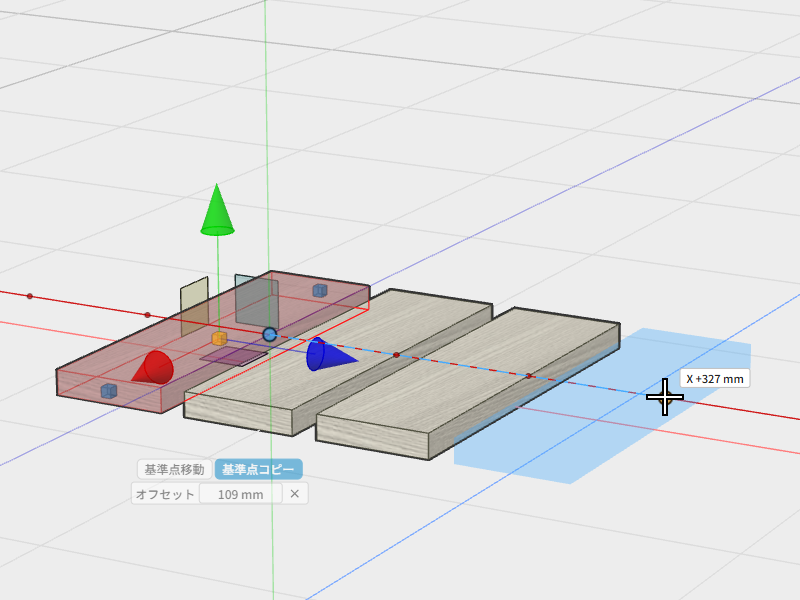
Task: Click the オフセット label
Action: pyautogui.click(x=165, y=494)
